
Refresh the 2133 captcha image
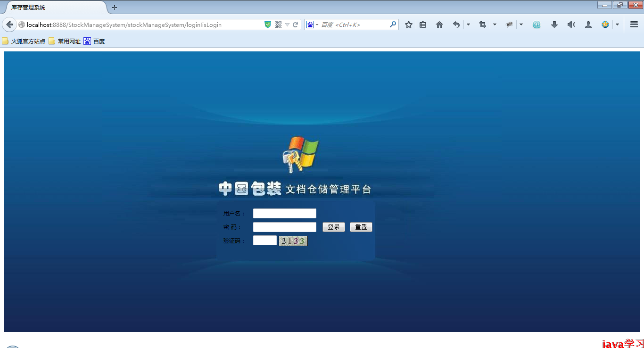pyautogui.click(x=293, y=241)
